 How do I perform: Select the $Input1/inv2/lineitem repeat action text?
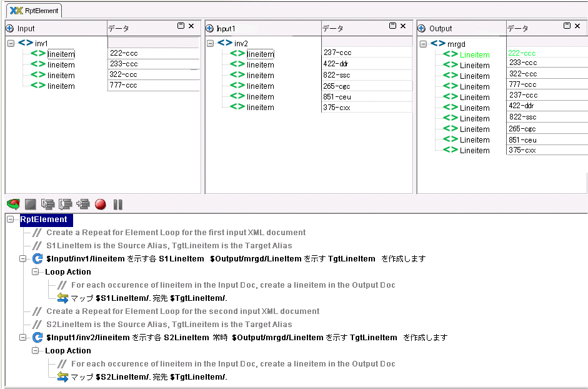tap(247, 338)
